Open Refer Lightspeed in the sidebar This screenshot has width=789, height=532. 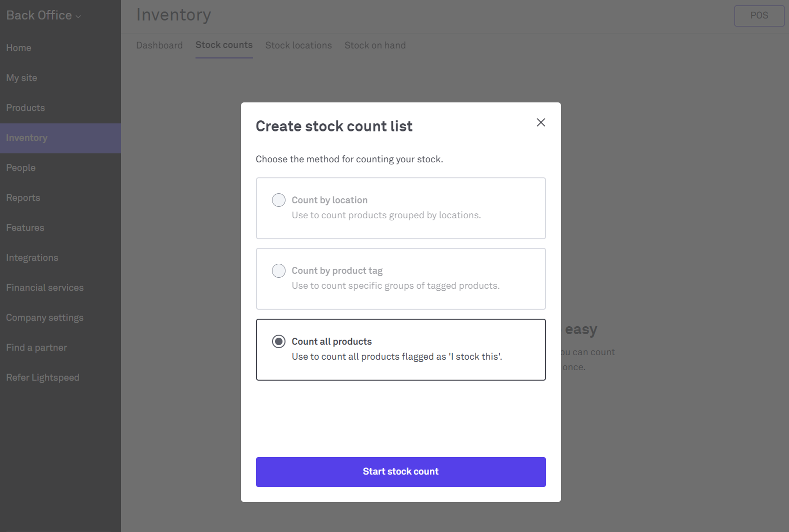click(x=42, y=378)
